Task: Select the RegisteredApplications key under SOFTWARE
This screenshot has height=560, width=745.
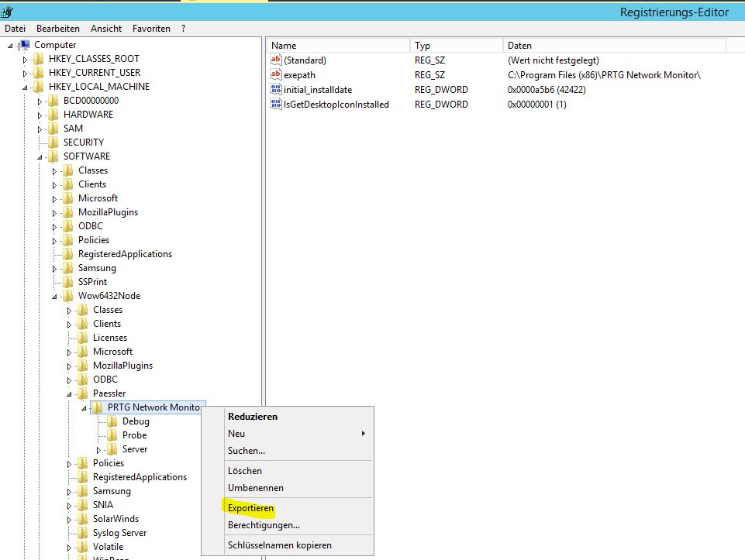Action: point(125,254)
